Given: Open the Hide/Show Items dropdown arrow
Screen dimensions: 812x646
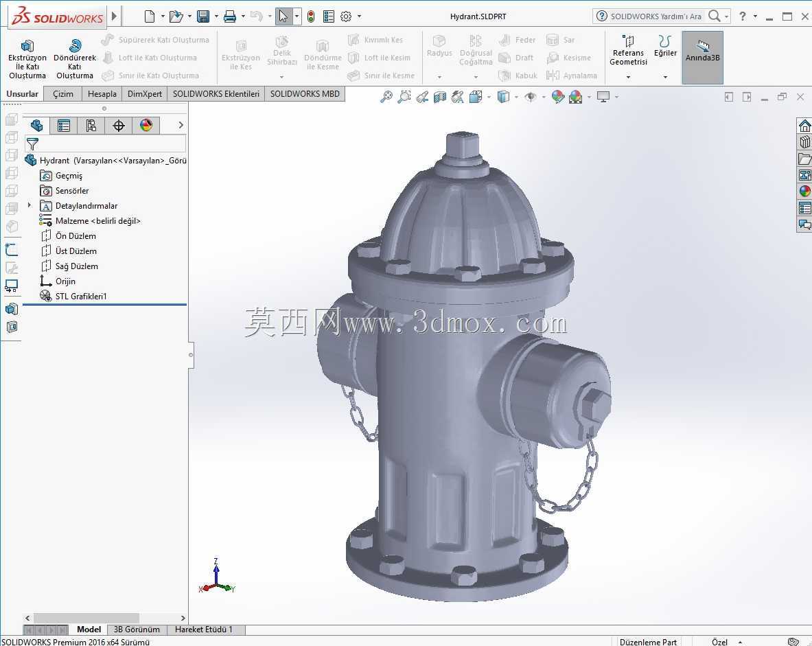Looking at the screenshot, I should click(544, 97).
